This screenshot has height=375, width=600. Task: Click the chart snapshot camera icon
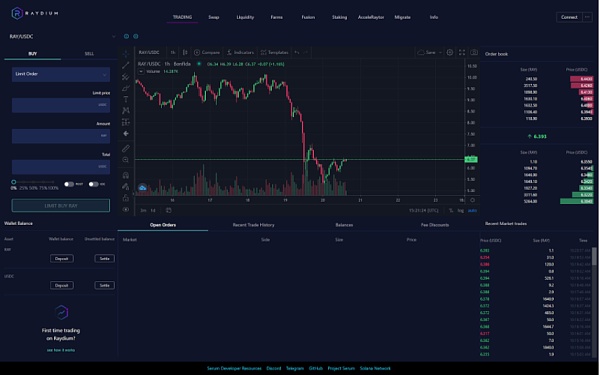(474, 52)
